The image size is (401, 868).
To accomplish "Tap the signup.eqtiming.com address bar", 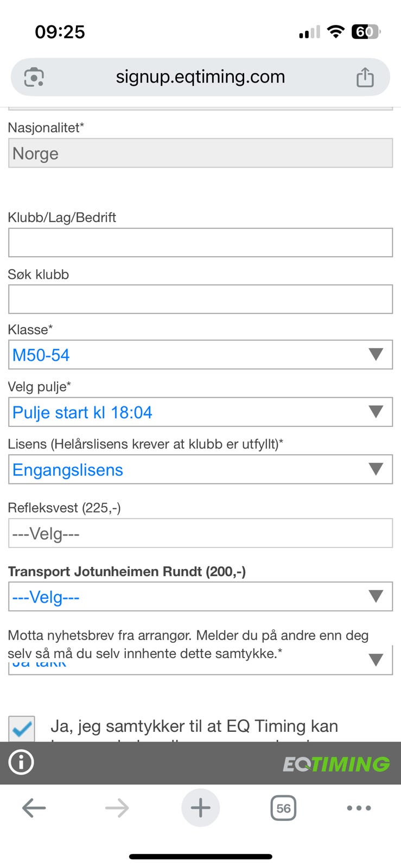I will (200, 77).
